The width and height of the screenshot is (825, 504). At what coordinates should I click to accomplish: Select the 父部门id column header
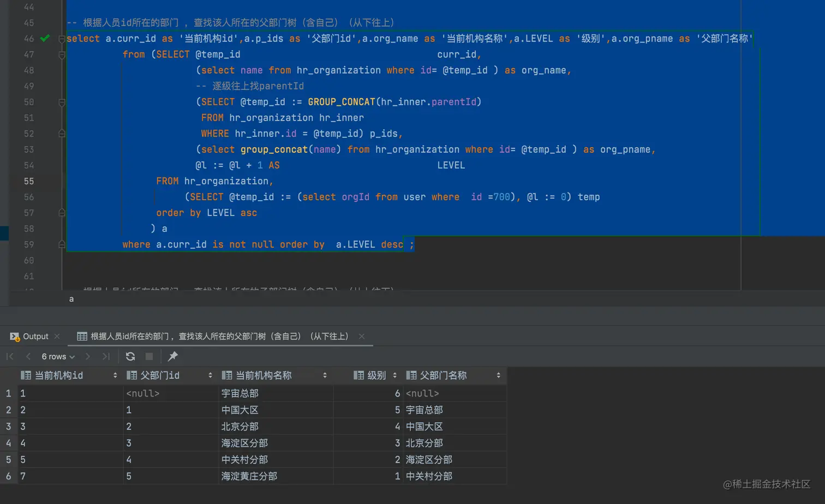click(x=170, y=375)
